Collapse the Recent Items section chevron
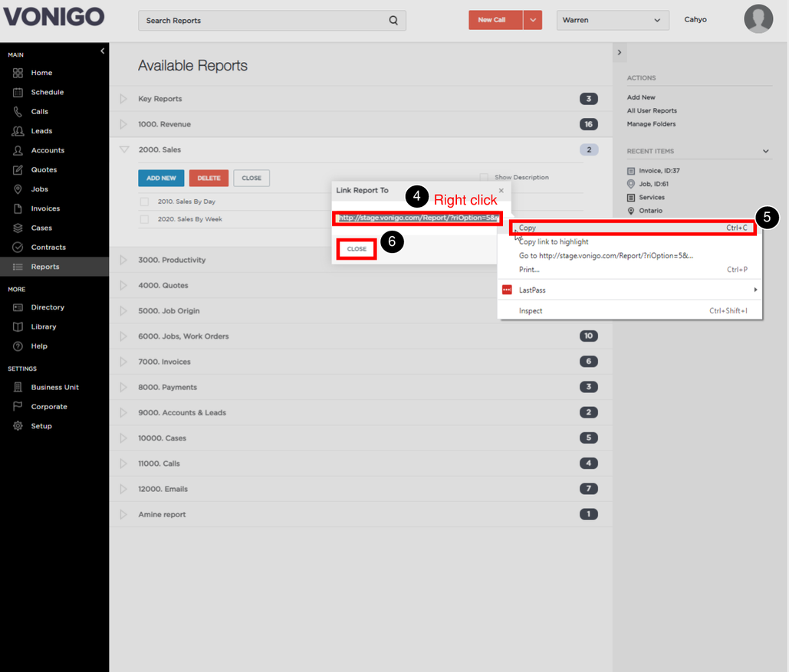The image size is (789, 672). point(766,151)
